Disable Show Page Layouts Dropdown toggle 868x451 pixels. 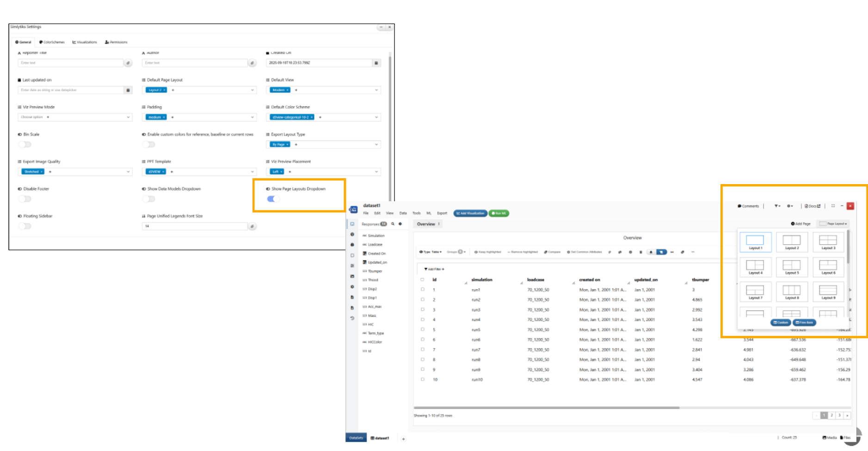point(273,199)
